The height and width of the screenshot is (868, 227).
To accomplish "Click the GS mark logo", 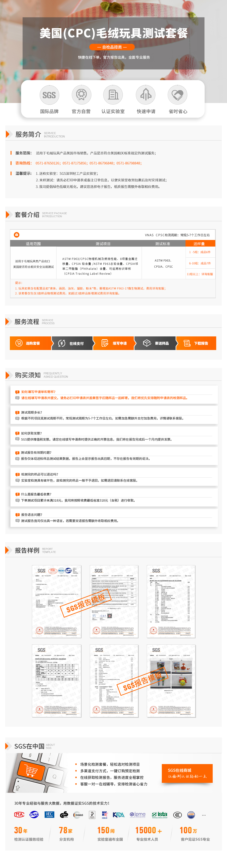I will (x=64, y=815).
